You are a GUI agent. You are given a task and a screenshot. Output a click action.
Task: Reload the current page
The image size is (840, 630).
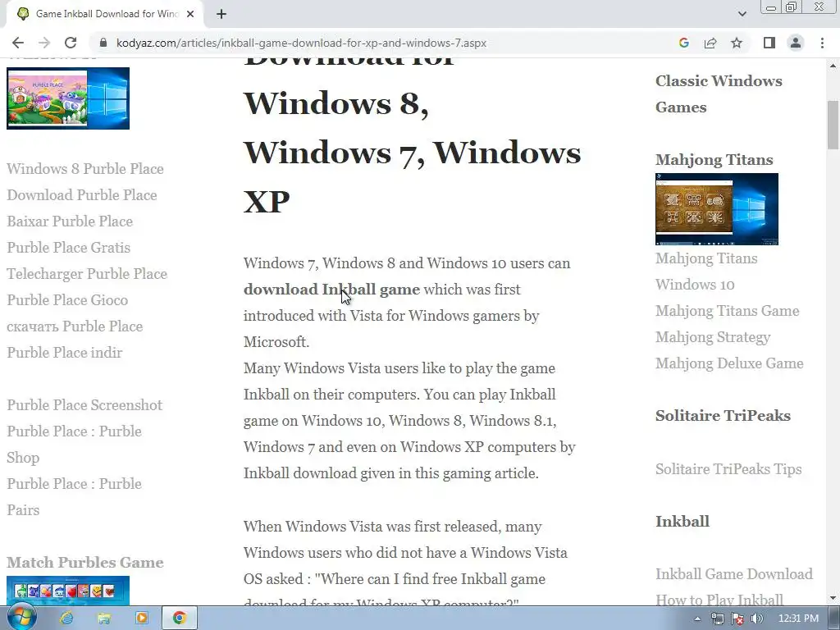[x=71, y=43]
